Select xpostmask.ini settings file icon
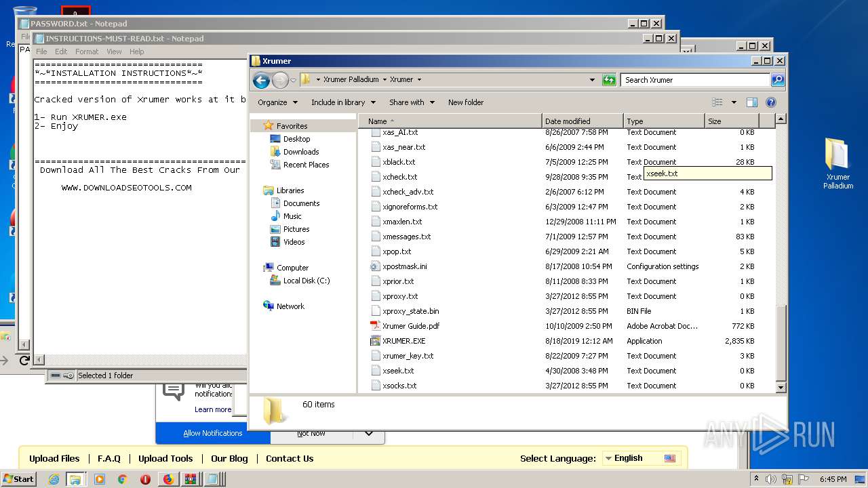868x488 pixels. click(375, 266)
